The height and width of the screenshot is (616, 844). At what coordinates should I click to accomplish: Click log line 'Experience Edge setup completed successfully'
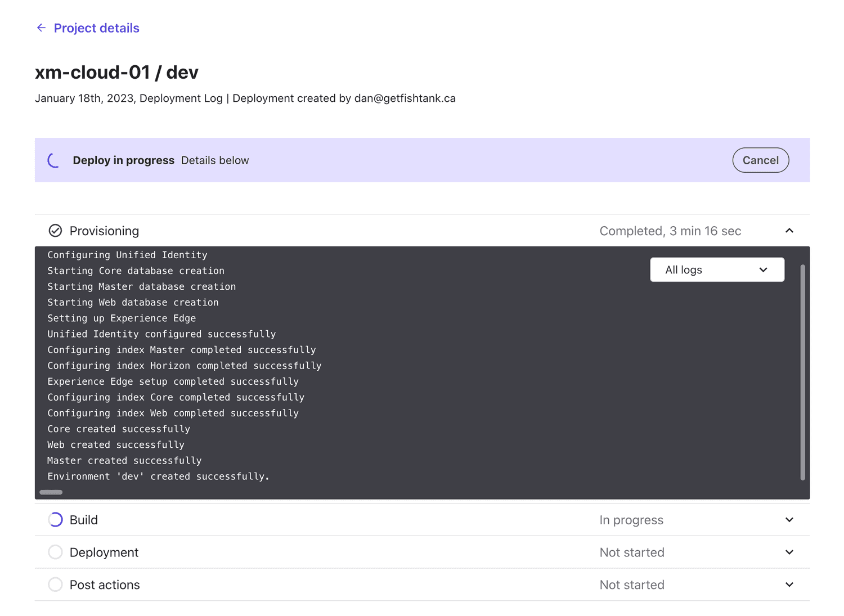[x=173, y=381]
